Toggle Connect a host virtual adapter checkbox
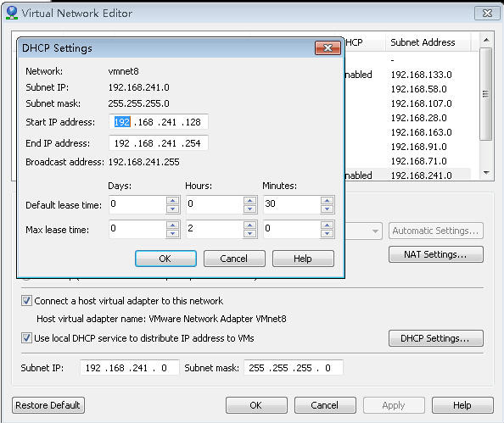 (26, 301)
